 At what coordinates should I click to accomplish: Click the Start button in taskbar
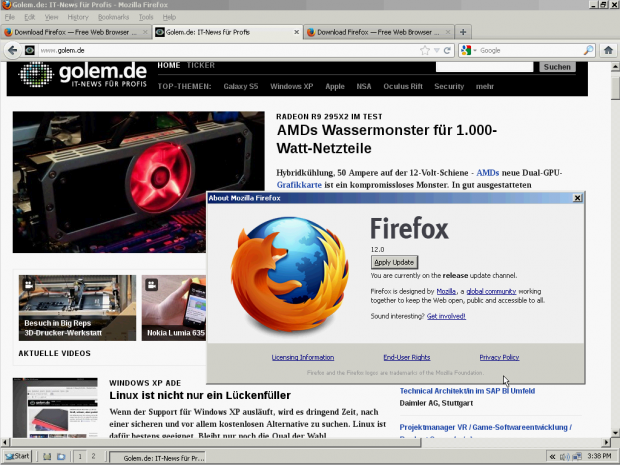(x=17, y=456)
